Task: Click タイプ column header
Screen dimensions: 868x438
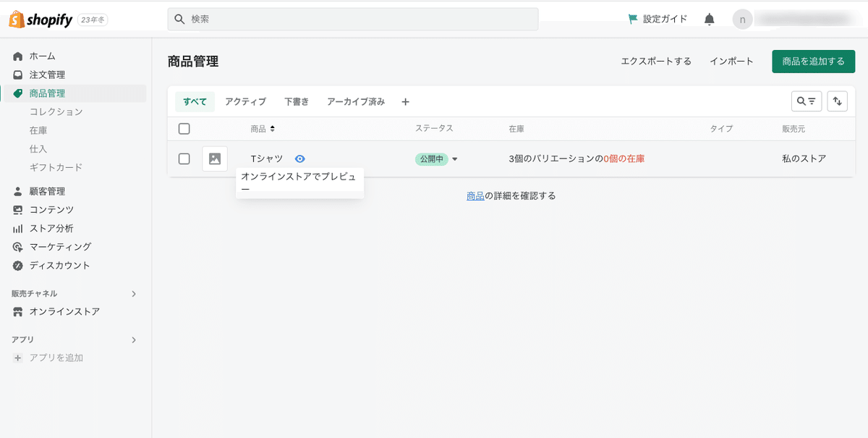Action: (x=721, y=129)
